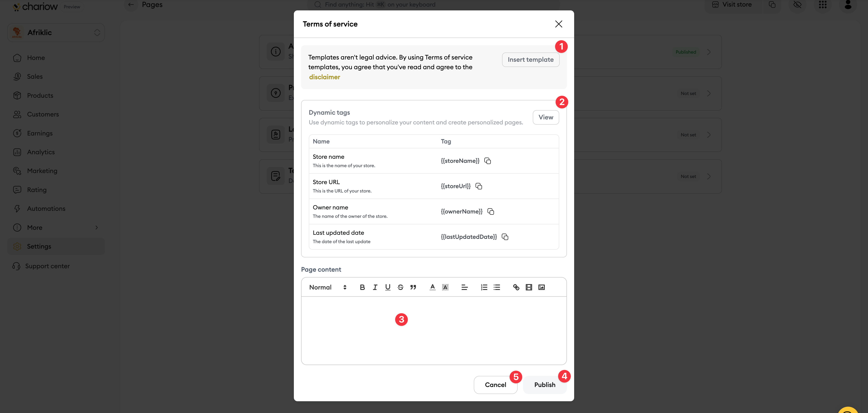Open Analytics in the sidebar
This screenshot has height=413, width=868.
click(56, 152)
